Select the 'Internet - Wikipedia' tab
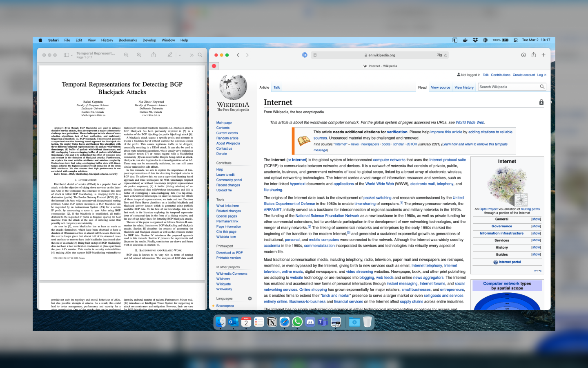Image resolution: width=588 pixels, height=368 pixels. pyautogui.click(x=380, y=66)
